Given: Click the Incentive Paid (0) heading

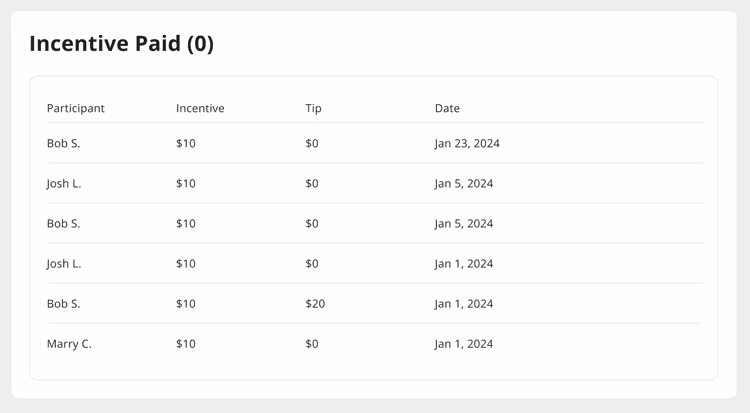Looking at the screenshot, I should (x=121, y=44).
